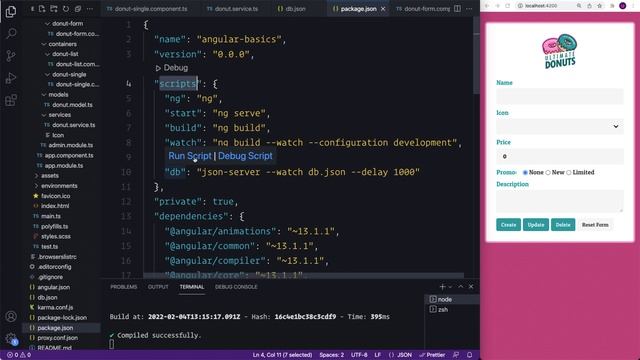This screenshot has width=640, height=360.
Task: Open the terminal launch profile dropdown arrow
Action: click(451, 287)
